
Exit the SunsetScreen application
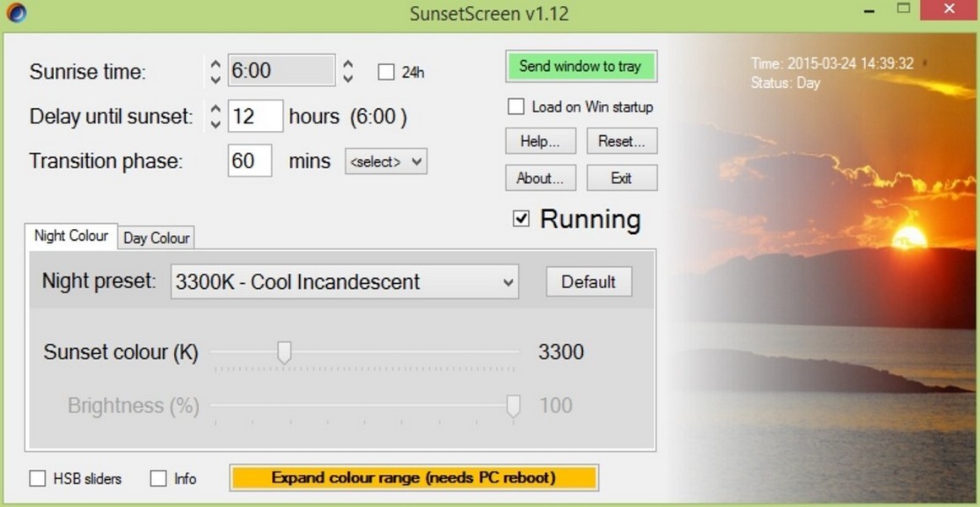coord(621,178)
